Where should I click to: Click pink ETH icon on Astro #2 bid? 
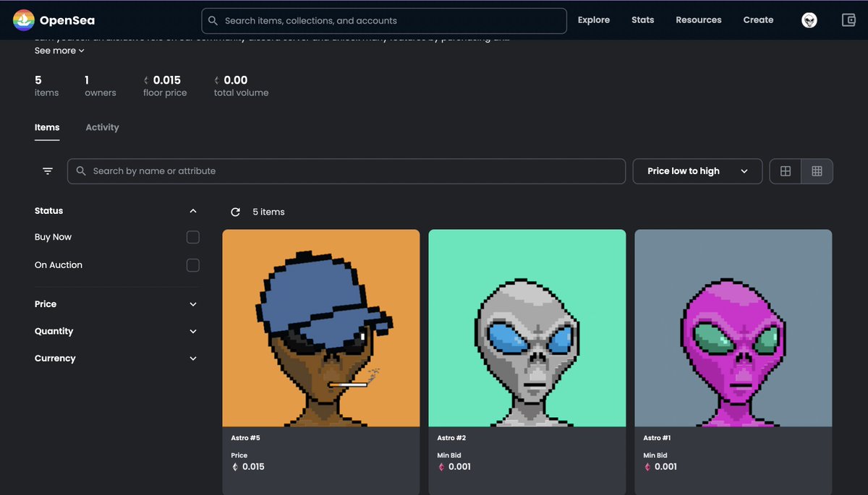coord(441,467)
